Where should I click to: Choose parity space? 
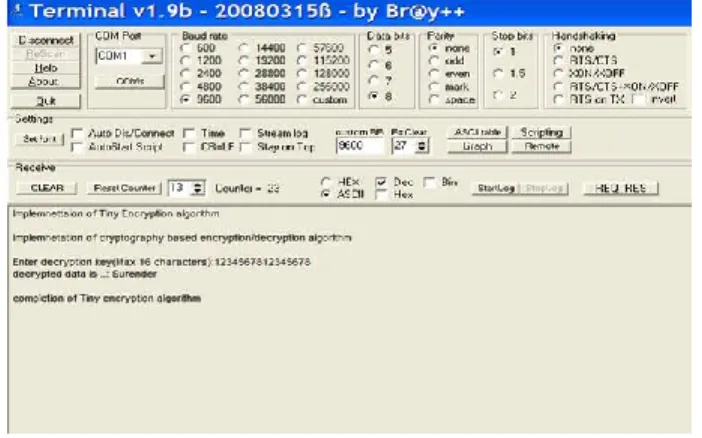point(433,99)
